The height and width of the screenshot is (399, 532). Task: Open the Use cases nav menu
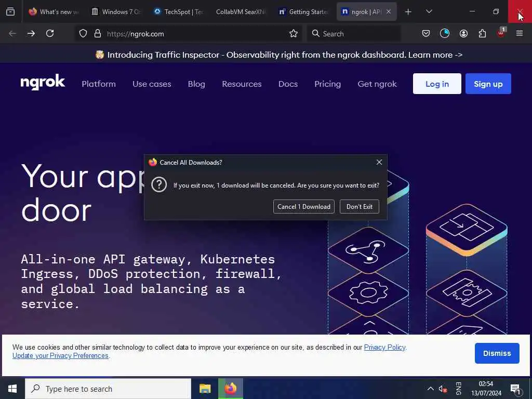tap(152, 84)
